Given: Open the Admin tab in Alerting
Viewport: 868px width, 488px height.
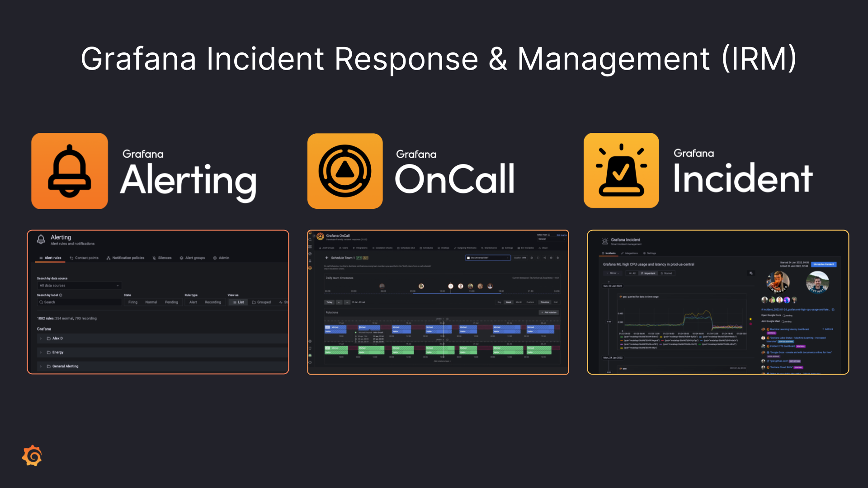Looking at the screenshot, I should (221, 258).
